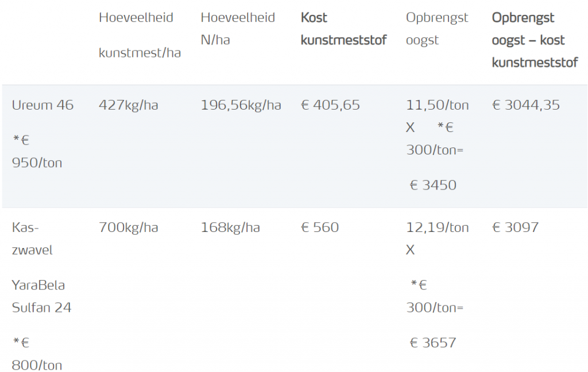This screenshot has width=588, height=372.
Task: Click the 'Kas-zwavel' row label
Action: pos(32,239)
